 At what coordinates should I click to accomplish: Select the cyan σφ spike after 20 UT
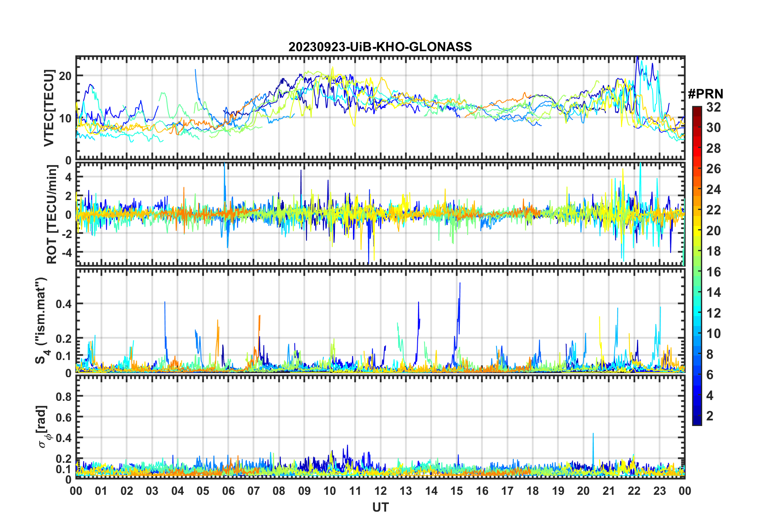593,434
